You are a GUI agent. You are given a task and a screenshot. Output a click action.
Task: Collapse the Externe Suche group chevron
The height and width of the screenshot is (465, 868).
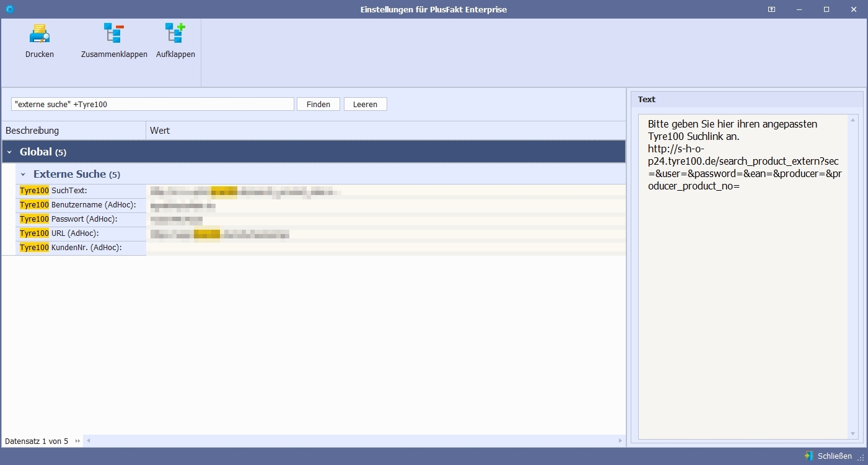(23, 175)
